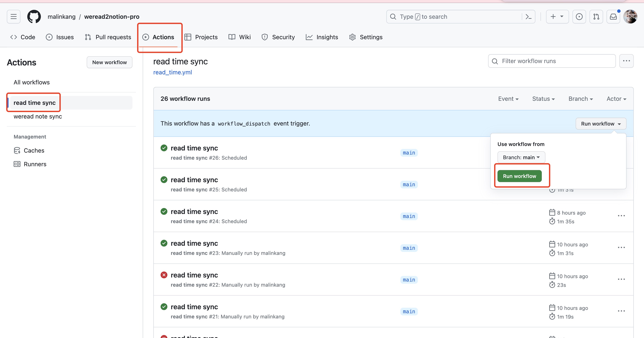Click the user profile avatar
Image resolution: width=644 pixels, height=338 pixels.
pyautogui.click(x=630, y=17)
